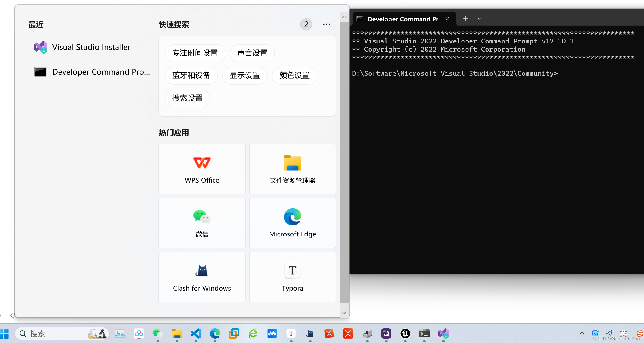Open the three-dots more options menu

326,24
